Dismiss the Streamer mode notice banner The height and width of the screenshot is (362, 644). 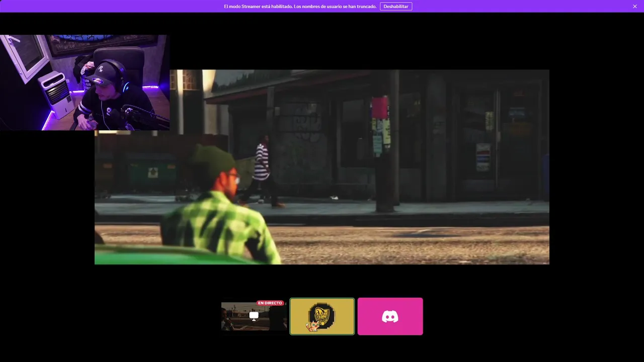coord(635,7)
